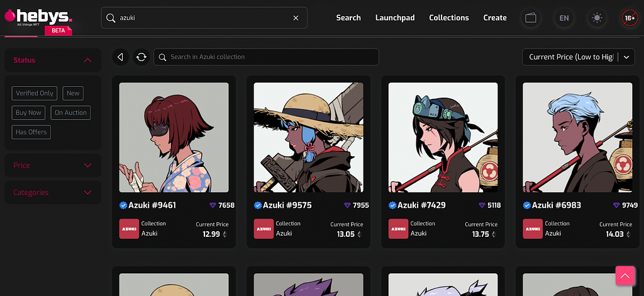Viewport: 644px width, 296px height.
Task: Click the Azuki #7429 title link
Action: pyautogui.click(x=421, y=205)
